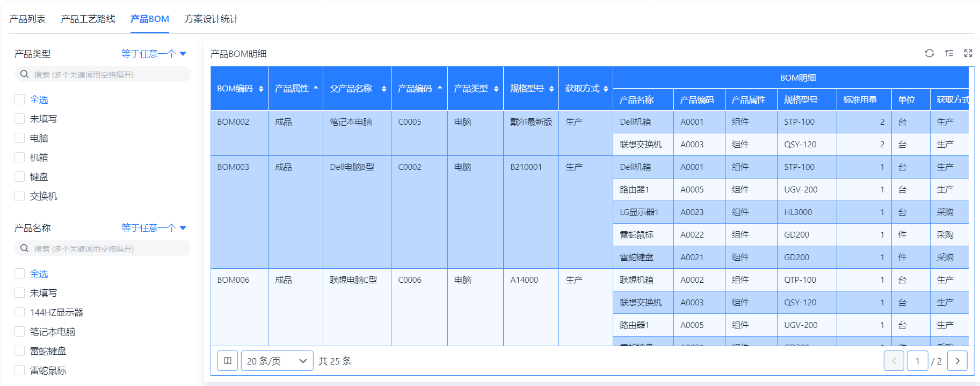
Task: Sort the first 产品属性 column in the header
Action: (316, 88)
